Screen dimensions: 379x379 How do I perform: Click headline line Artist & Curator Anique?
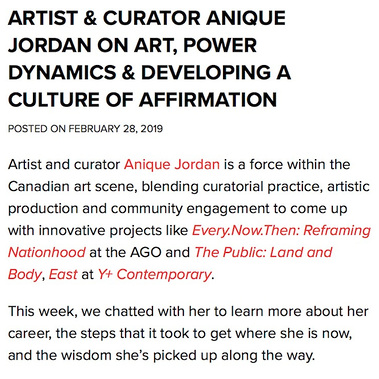pyautogui.click(x=147, y=18)
